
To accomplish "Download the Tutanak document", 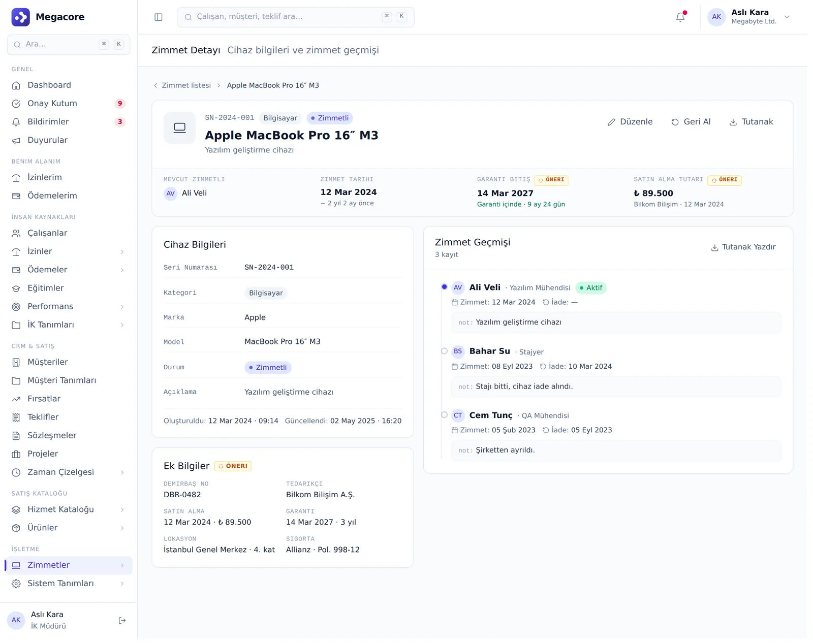I will 751,122.
